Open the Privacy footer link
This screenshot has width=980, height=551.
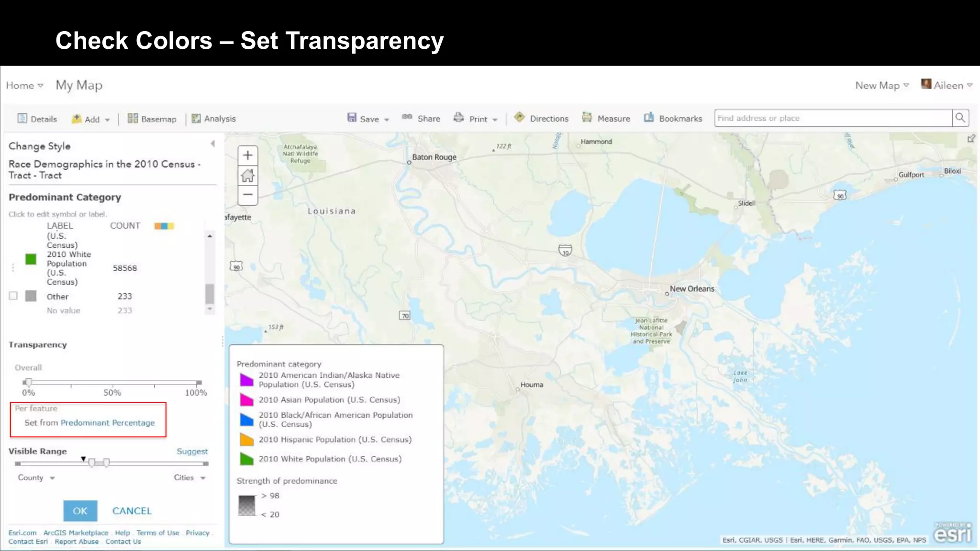pyautogui.click(x=198, y=533)
